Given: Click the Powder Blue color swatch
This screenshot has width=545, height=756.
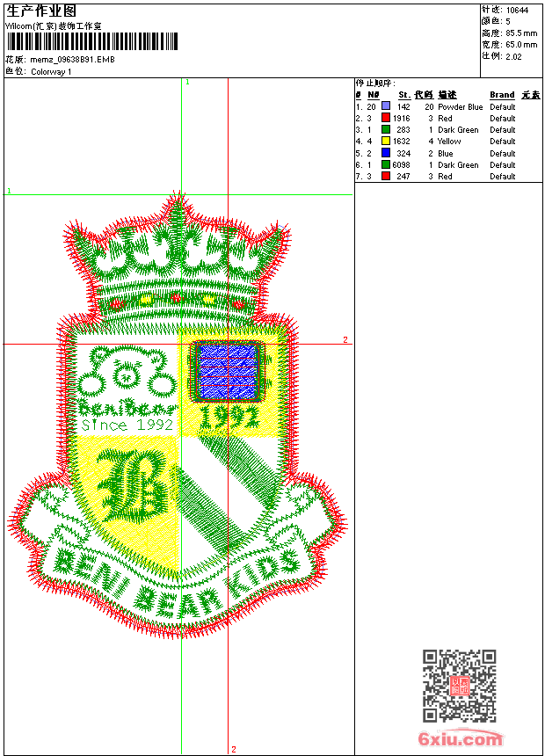Looking at the screenshot, I should (x=386, y=106).
